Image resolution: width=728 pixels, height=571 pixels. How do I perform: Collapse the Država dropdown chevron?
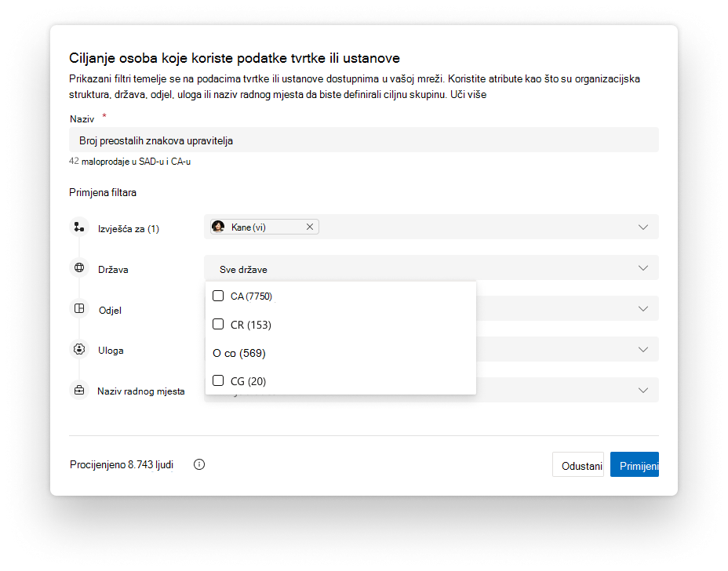coord(643,268)
